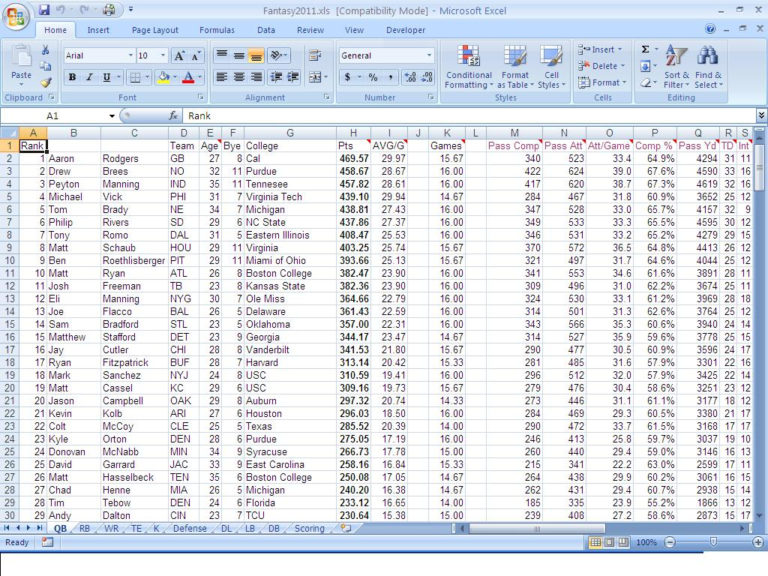Open the Formulas ribbon tab
This screenshot has width=768, height=576.
[217, 30]
